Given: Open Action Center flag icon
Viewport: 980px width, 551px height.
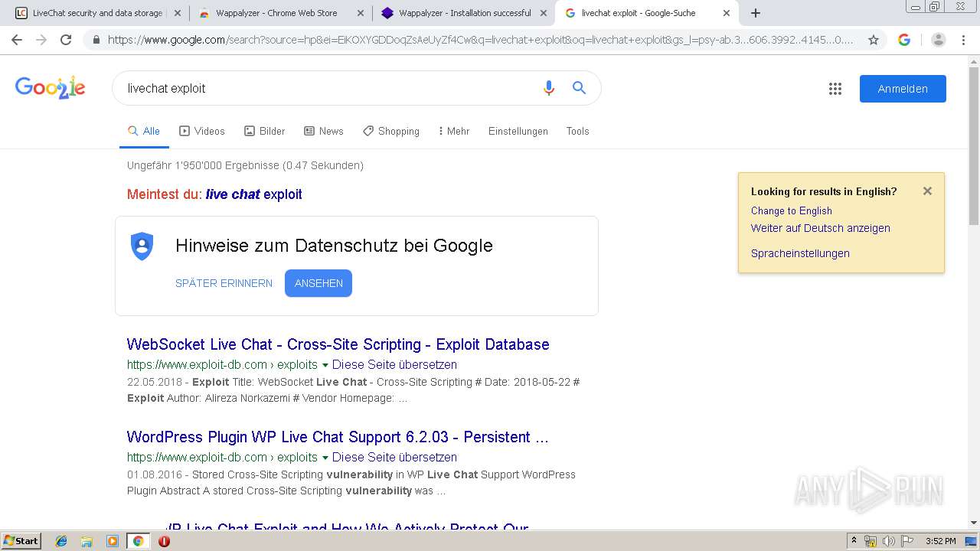Looking at the screenshot, I should point(907,541).
